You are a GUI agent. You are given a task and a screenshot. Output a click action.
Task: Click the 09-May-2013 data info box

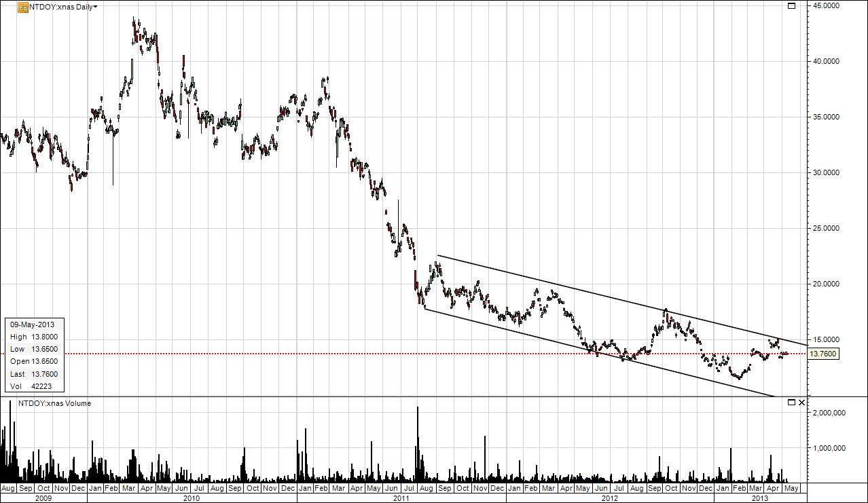(x=34, y=355)
